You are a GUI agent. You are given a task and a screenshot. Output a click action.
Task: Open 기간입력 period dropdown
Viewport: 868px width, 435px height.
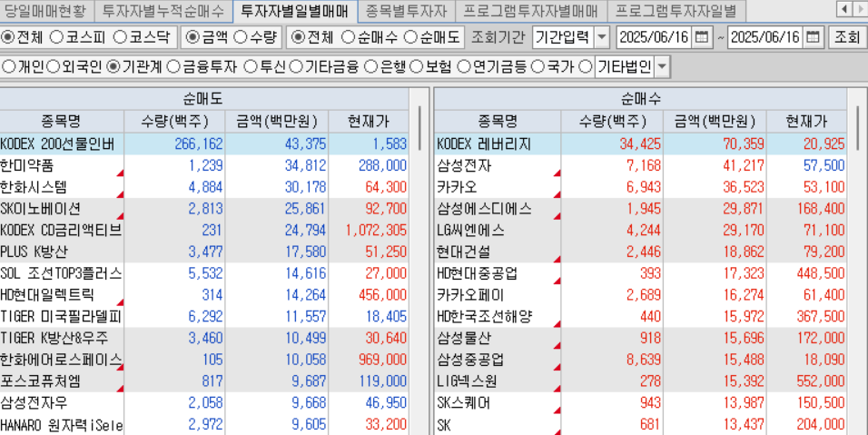601,37
